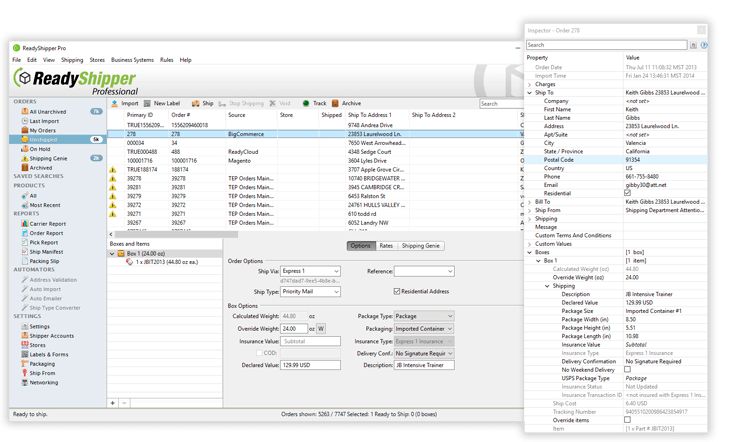This screenshot has height=442, width=730.
Task: Collapse Box 1 in Boxes and Items
Action: 112,254
